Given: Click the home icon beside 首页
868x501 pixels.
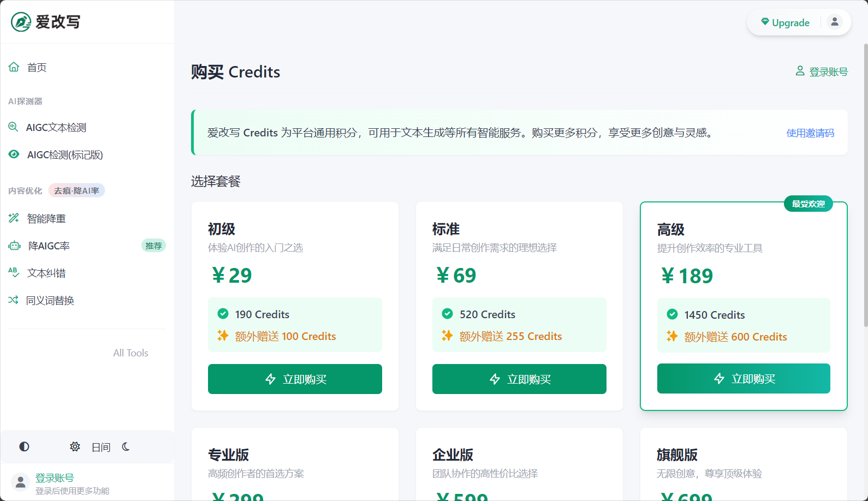Looking at the screenshot, I should [x=14, y=67].
